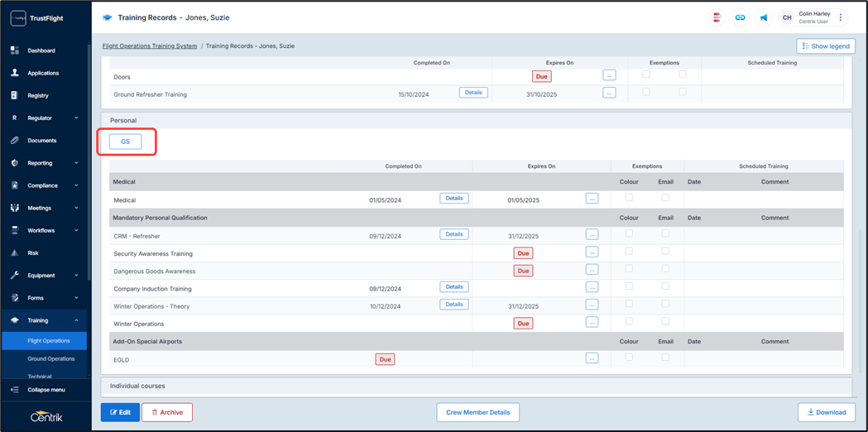Click the Show legend button
This screenshot has width=868, height=432.
point(825,46)
